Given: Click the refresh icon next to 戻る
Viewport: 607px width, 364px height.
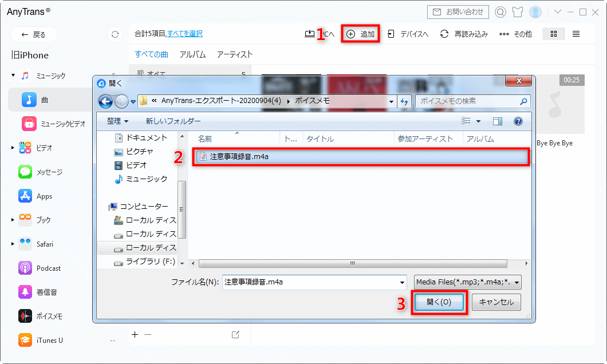Looking at the screenshot, I should (115, 34).
